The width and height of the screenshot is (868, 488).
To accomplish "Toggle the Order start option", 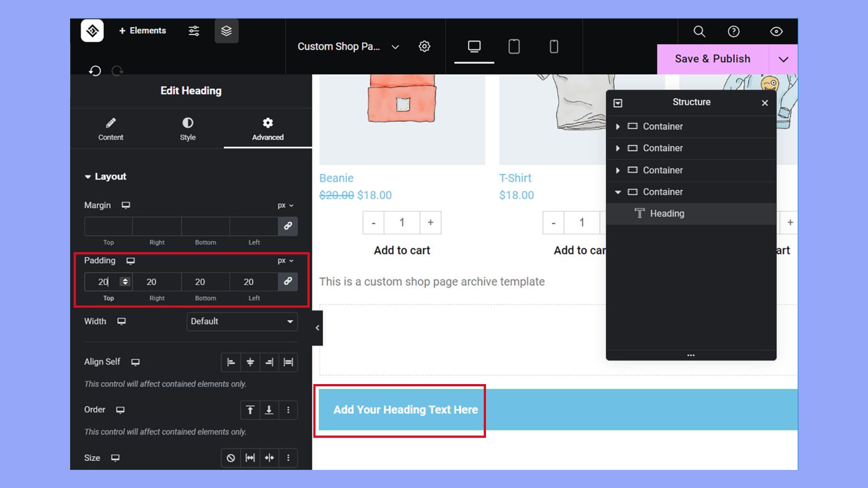I will (x=250, y=410).
